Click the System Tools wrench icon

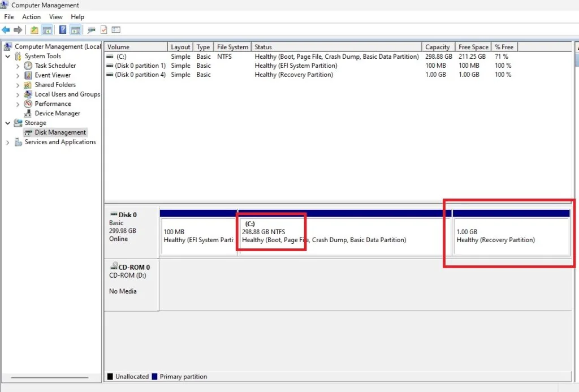click(x=18, y=56)
